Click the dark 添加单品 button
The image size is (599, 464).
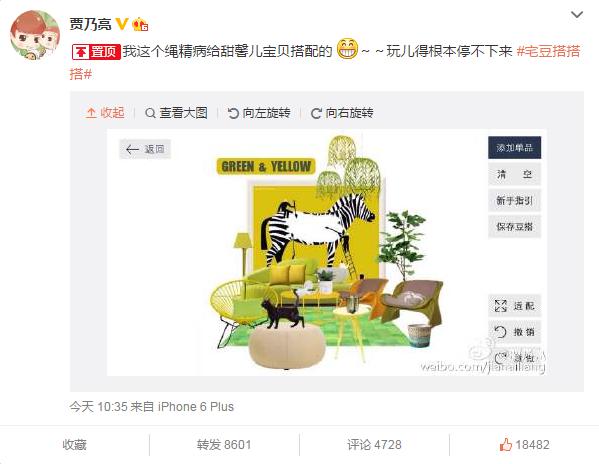(x=515, y=147)
